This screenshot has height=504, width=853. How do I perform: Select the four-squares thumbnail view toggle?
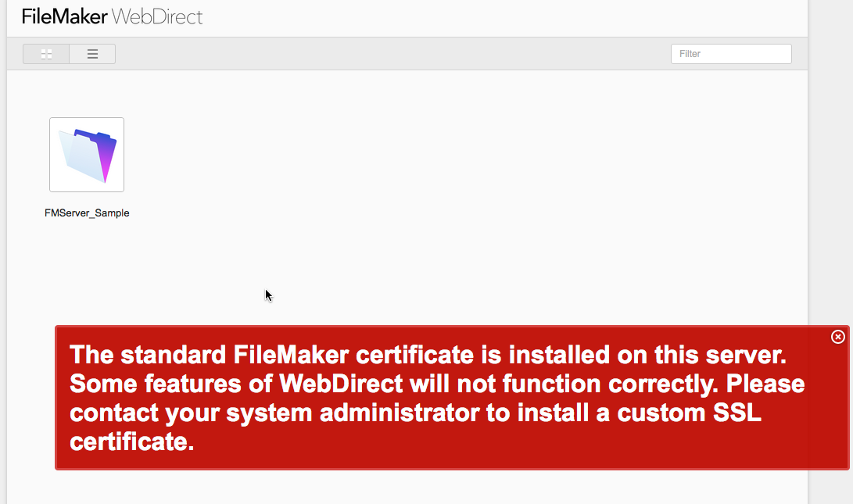pyautogui.click(x=46, y=54)
